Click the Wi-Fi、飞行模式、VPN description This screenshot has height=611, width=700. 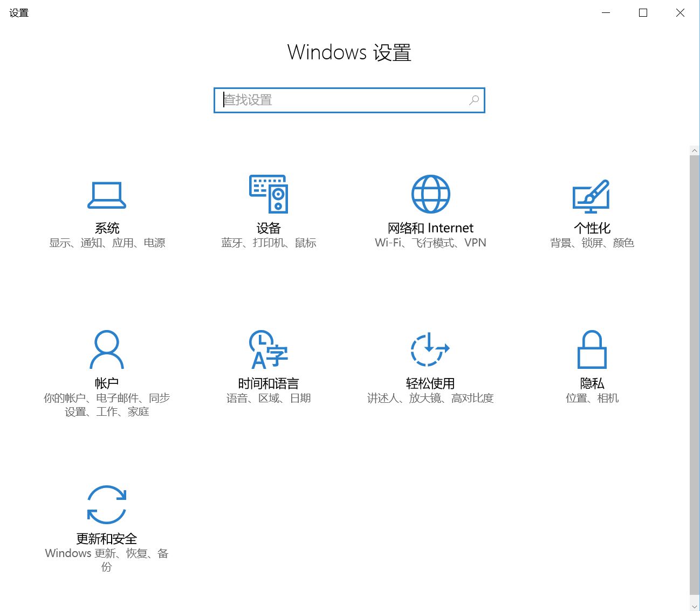(430, 243)
